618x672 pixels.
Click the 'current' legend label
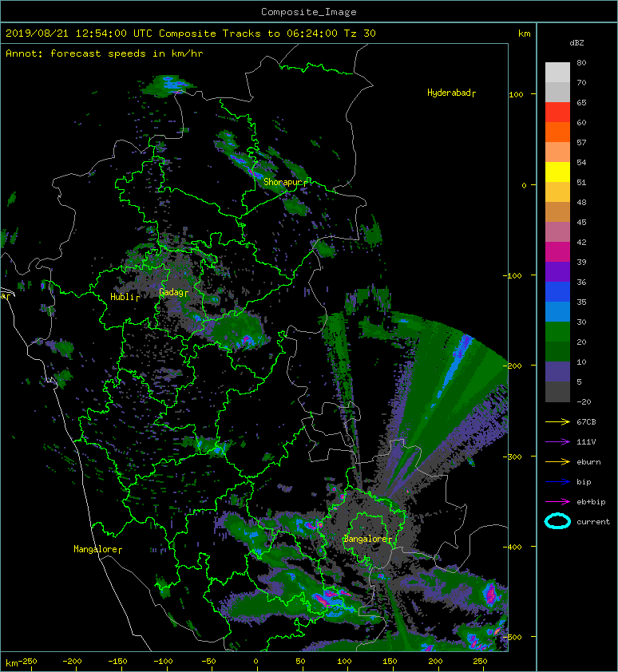click(593, 522)
